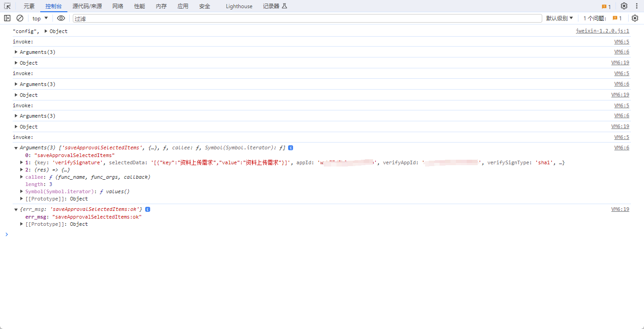
Task: Expand the callee function property
Action: tap(22, 177)
